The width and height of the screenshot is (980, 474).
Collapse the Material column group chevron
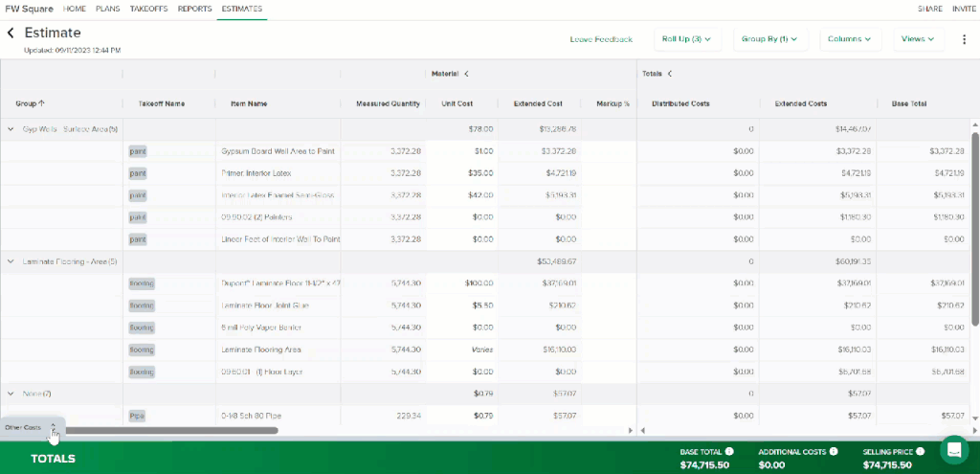tap(466, 73)
